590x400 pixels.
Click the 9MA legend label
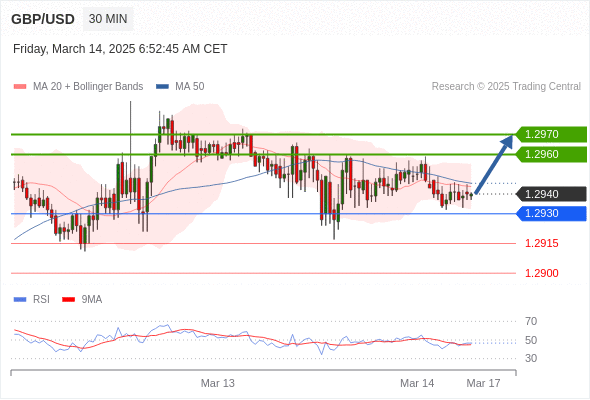click(92, 300)
